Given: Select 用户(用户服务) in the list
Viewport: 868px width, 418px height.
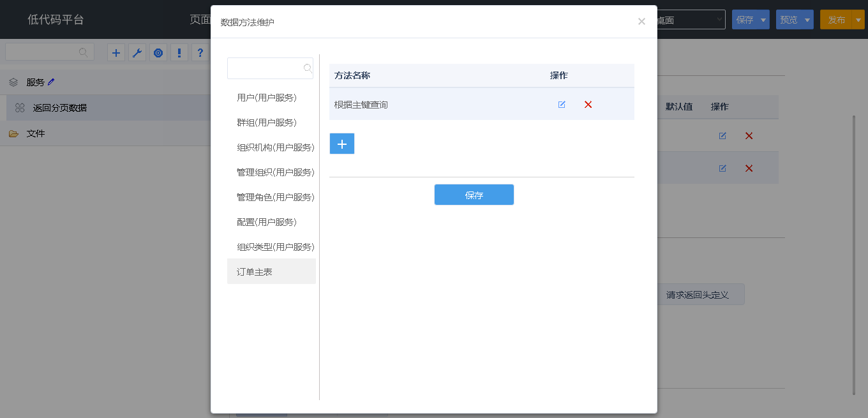Looking at the screenshot, I should click(267, 98).
